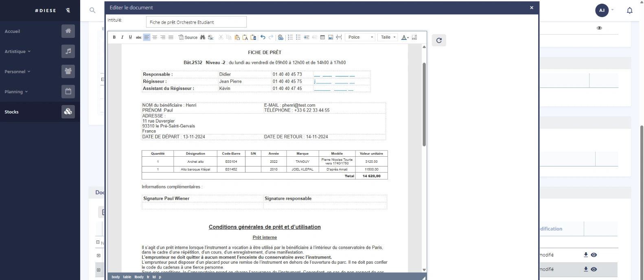
Task: Click the undo arrow icon
Action: (263, 37)
